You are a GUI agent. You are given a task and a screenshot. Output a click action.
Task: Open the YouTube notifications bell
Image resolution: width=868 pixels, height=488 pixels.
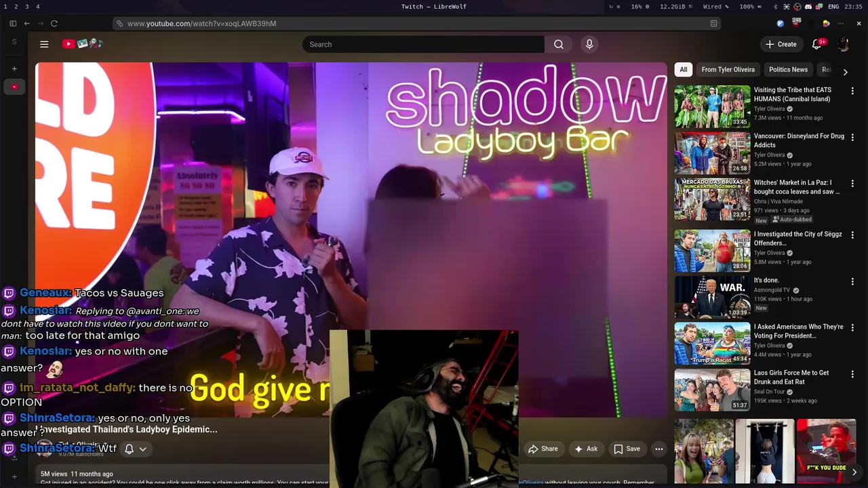click(816, 44)
